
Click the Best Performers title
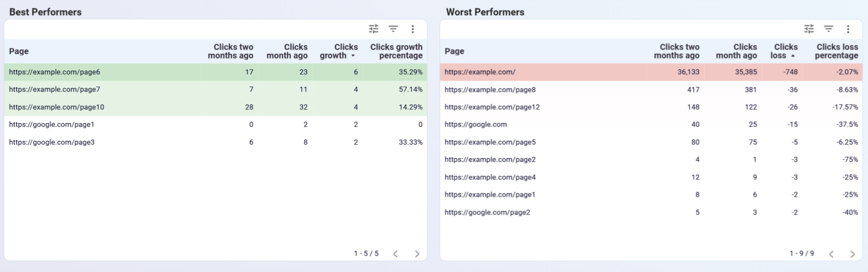[46, 12]
